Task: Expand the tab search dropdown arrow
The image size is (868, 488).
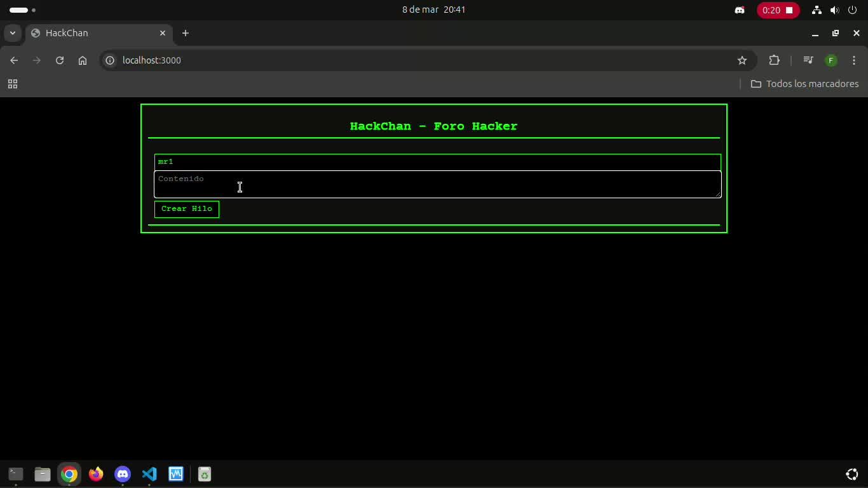Action: (12, 33)
